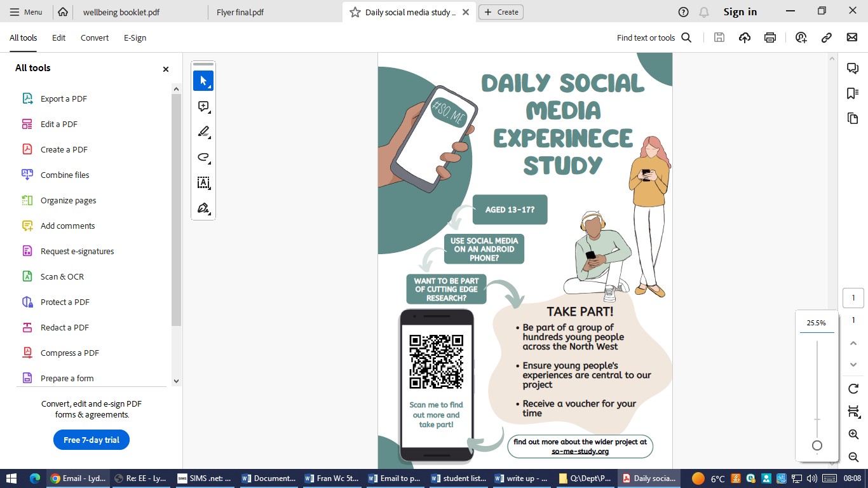
Task: Open the comments panel icon on right
Action: [853, 69]
